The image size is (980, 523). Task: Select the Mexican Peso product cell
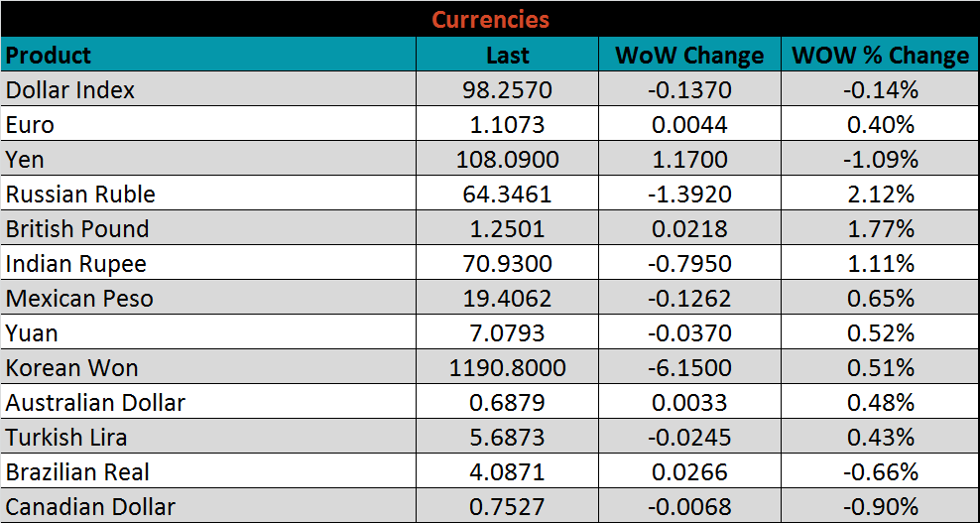tap(79, 299)
